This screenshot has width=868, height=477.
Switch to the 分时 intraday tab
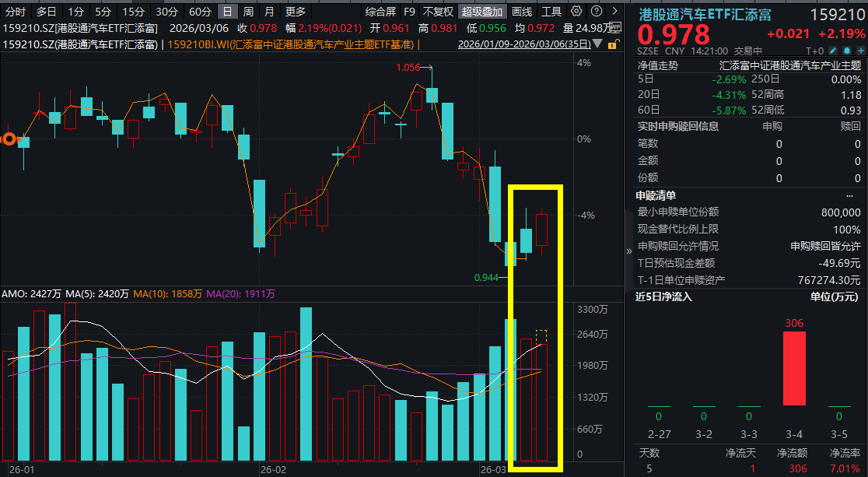click(17, 12)
